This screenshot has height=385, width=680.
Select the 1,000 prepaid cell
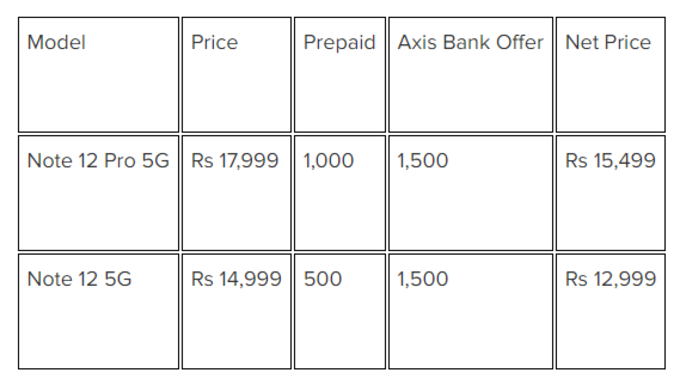[340, 193]
